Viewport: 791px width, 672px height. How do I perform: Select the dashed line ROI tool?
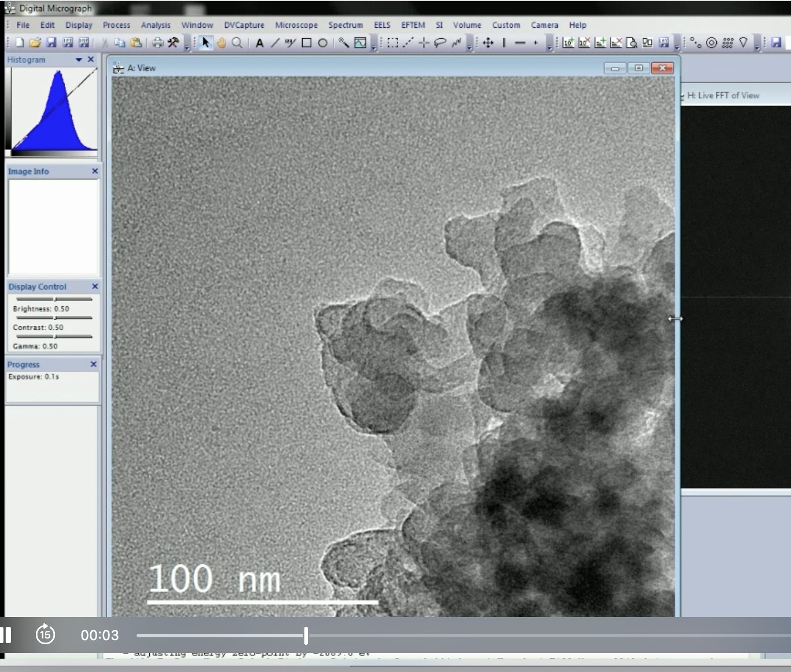click(409, 43)
